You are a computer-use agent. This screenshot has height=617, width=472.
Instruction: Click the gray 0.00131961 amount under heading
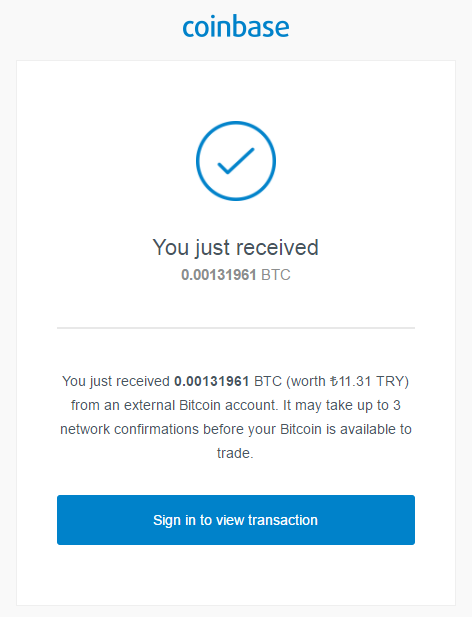click(219, 275)
